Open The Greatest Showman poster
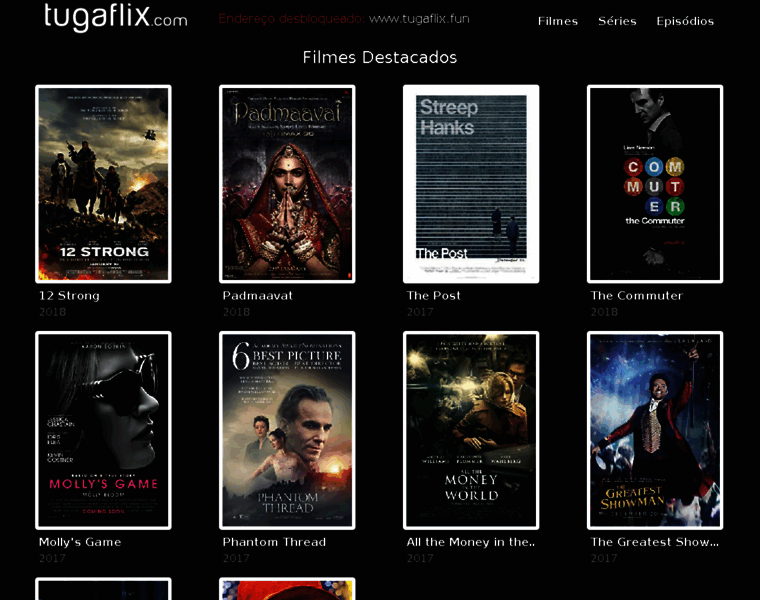The width and height of the screenshot is (760, 600). click(655, 430)
